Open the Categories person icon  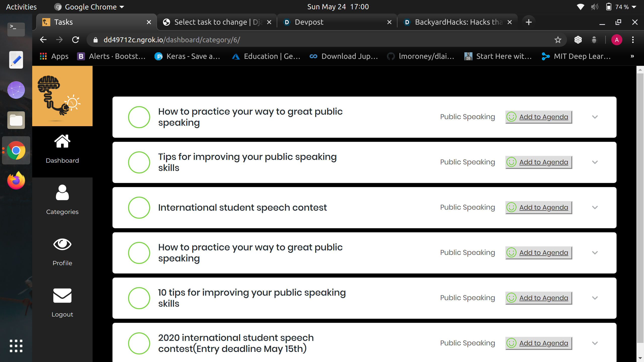point(62,193)
